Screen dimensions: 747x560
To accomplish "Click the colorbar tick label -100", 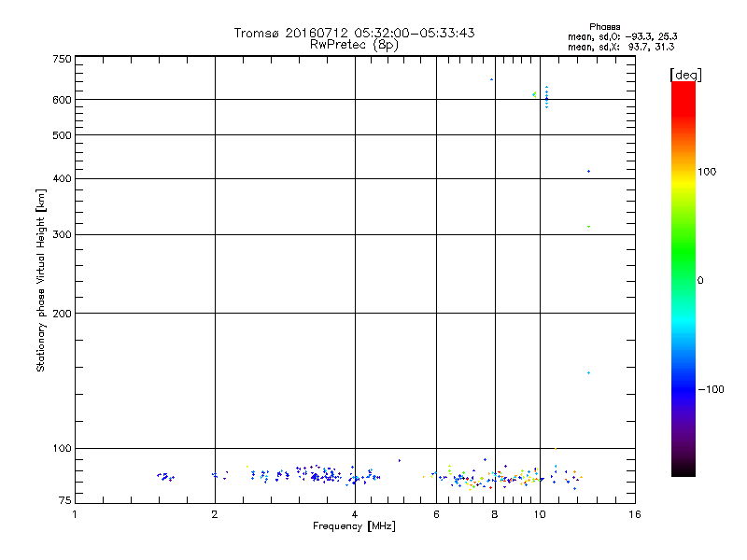I will click(712, 389).
